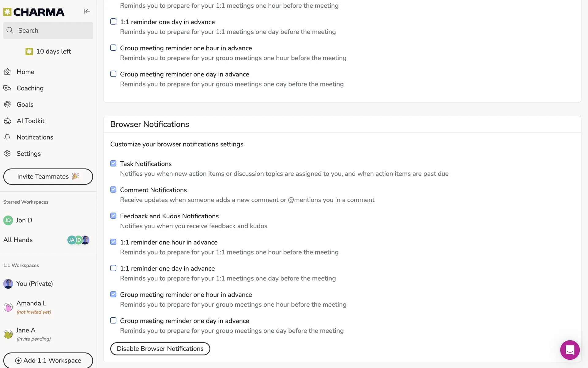
Task: Open Jon D starred workspace
Action: [x=24, y=220]
